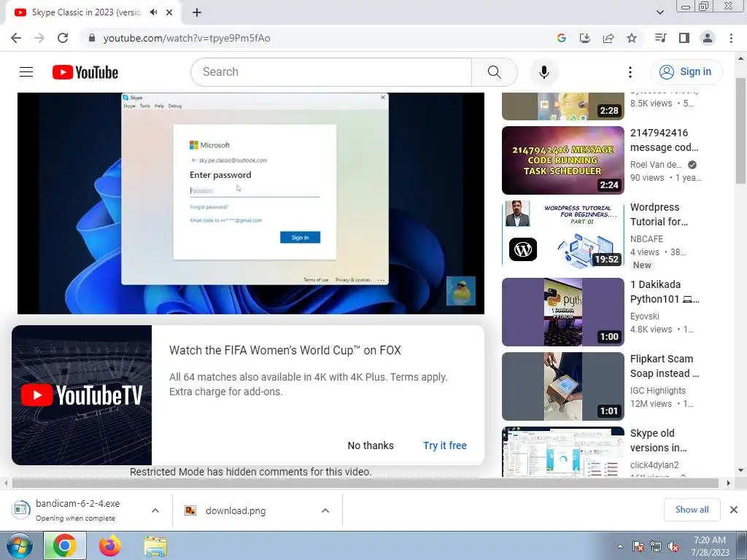This screenshot has width=747, height=560.
Task: Share this page using the share icon
Action: point(608,38)
